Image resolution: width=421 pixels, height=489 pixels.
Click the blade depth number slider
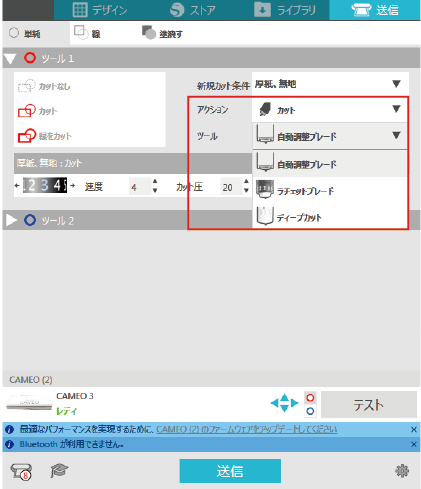tap(45, 185)
